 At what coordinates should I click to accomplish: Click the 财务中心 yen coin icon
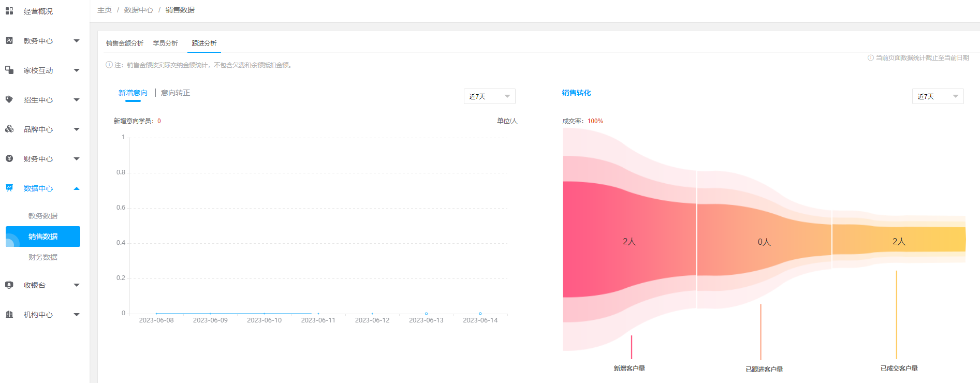[9, 158]
